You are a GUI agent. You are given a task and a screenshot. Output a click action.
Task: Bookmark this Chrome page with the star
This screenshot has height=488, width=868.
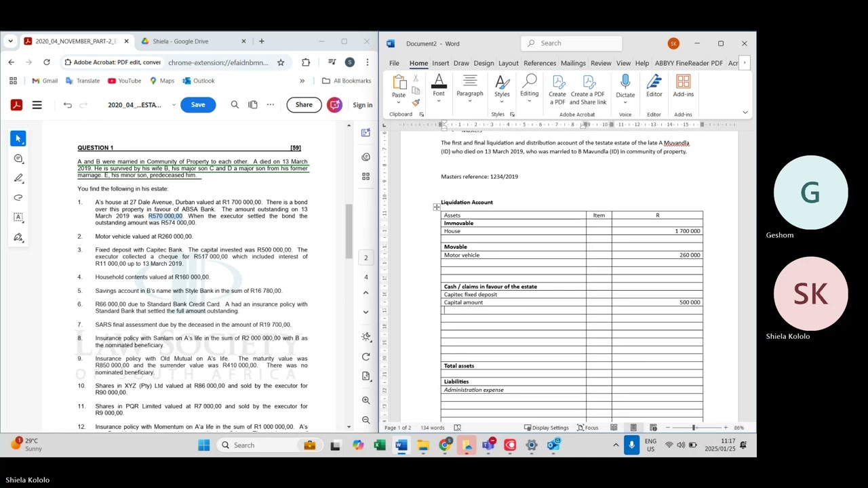click(281, 62)
